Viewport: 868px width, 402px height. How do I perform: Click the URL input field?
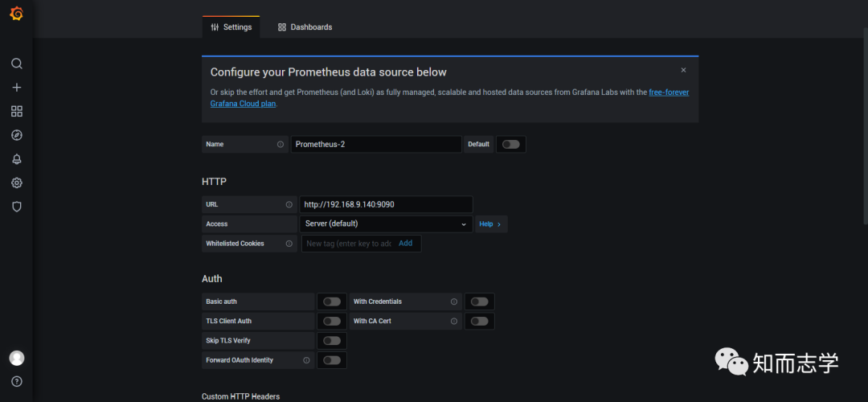click(x=386, y=205)
